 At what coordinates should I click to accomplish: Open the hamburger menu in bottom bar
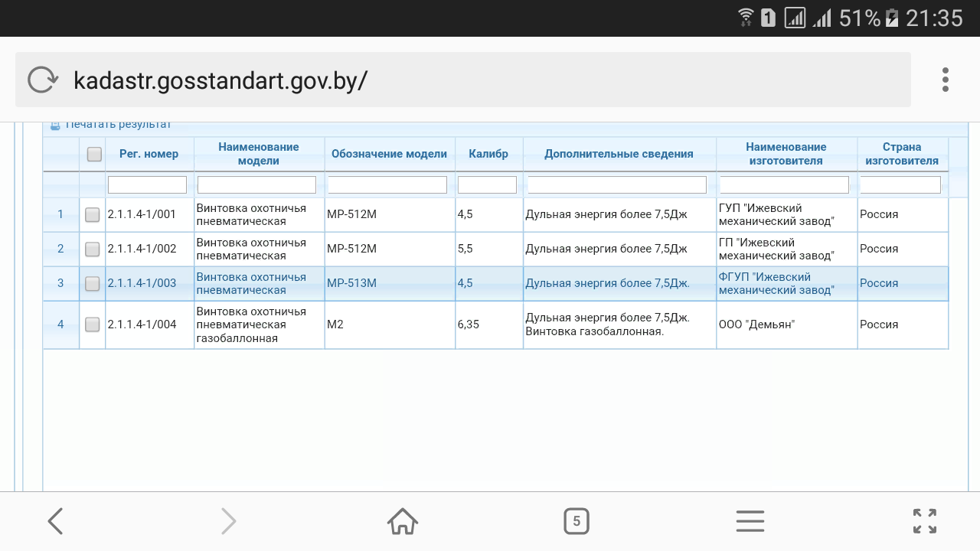tap(750, 521)
